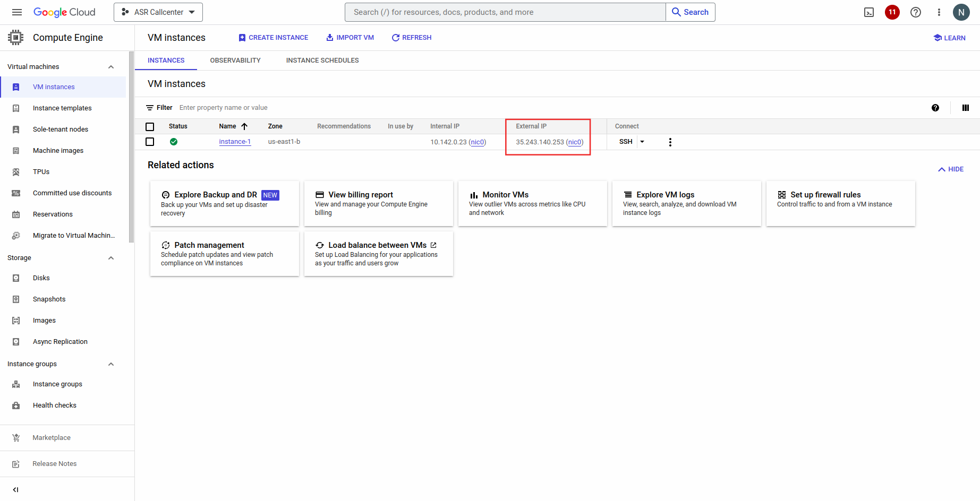Open instance-1 row more actions menu
This screenshot has height=501, width=980.
pos(670,142)
